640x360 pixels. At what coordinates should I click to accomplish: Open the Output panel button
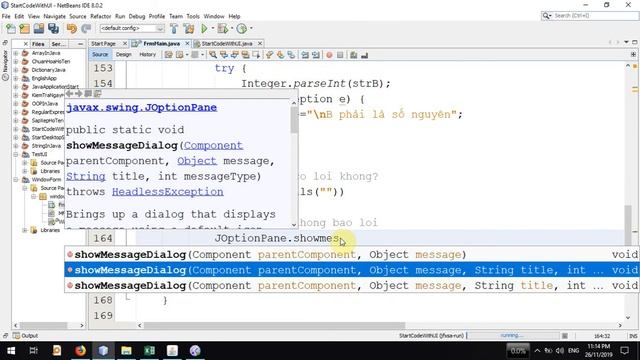(25, 336)
